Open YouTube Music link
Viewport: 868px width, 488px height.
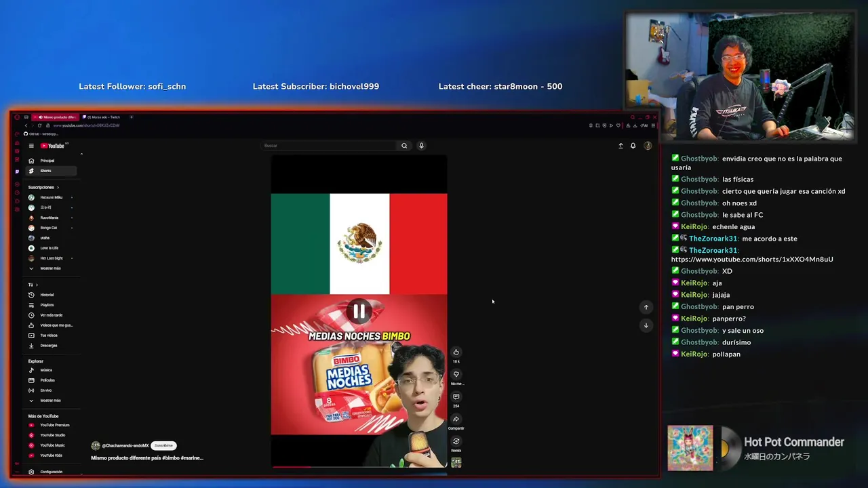pos(51,445)
